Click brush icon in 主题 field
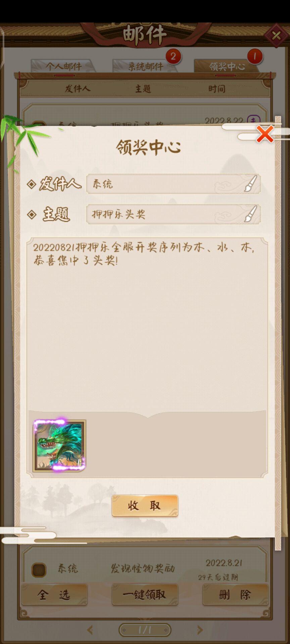290x644 pixels. [x=251, y=214]
